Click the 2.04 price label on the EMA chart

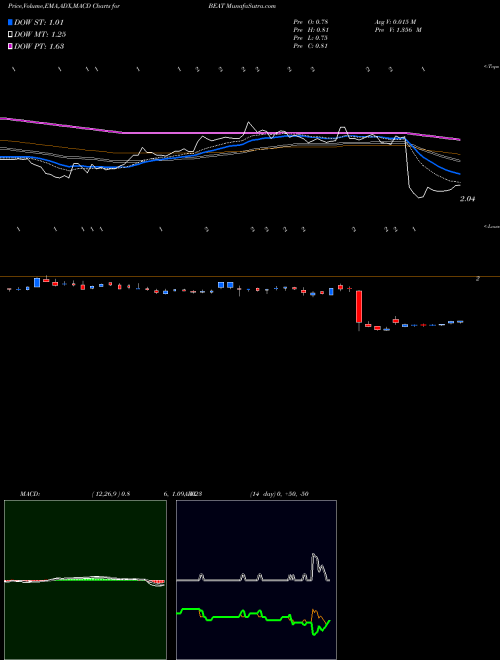[x=467, y=199]
